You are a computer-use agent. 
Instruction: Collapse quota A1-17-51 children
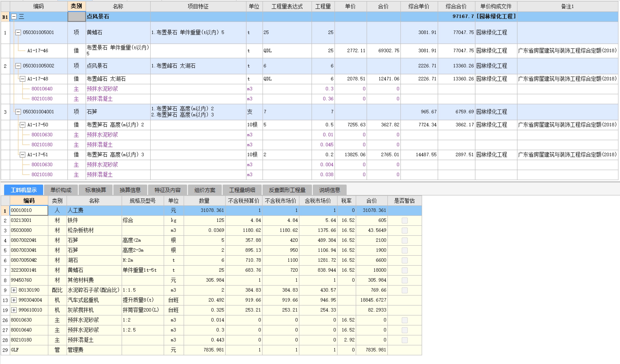click(22, 155)
